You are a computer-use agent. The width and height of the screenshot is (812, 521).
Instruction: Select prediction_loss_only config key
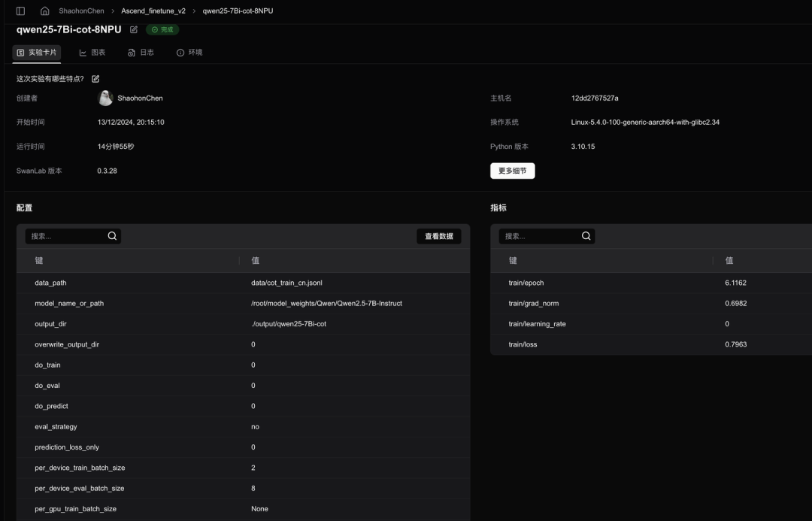click(x=67, y=447)
